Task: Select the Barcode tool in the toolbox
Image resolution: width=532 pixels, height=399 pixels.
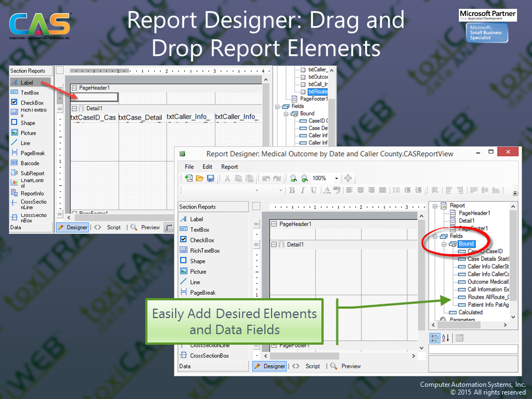Action: coord(29,163)
